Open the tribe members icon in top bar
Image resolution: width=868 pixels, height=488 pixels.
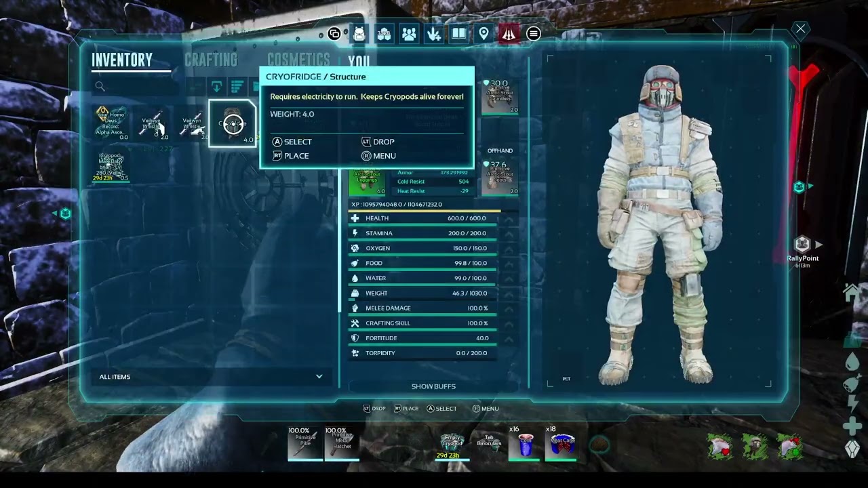409,33
